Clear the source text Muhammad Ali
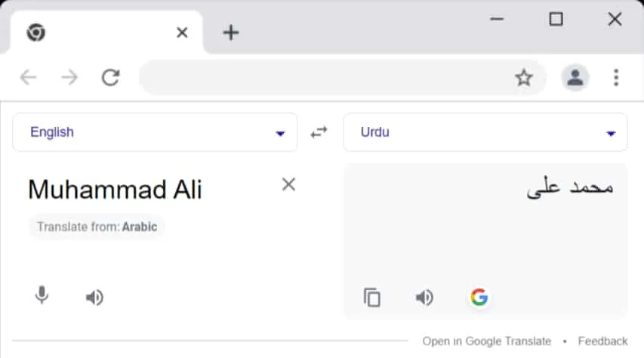The width and height of the screenshot is (644, 358). pos(288,184)
